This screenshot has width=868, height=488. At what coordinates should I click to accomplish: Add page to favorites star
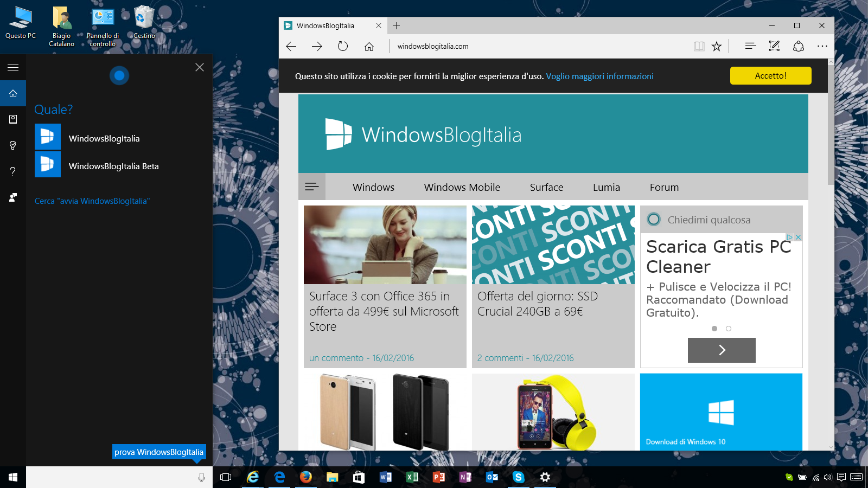(x=717, y=47)
